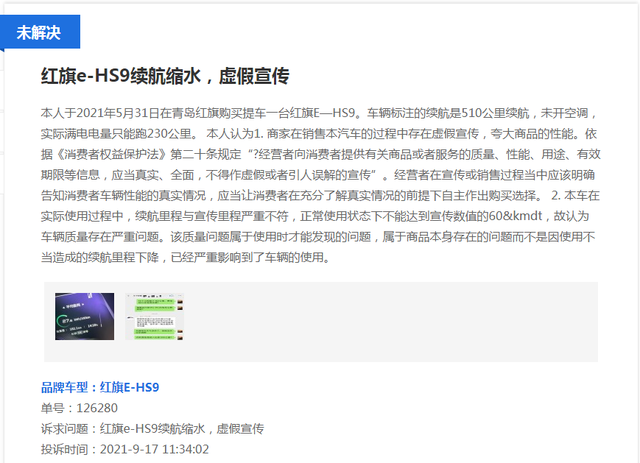Viewport: 640px width, 463px height.
Task: Open the 品牌车型 红旗E-HS9 link
Action: click(x=100, y=387)
